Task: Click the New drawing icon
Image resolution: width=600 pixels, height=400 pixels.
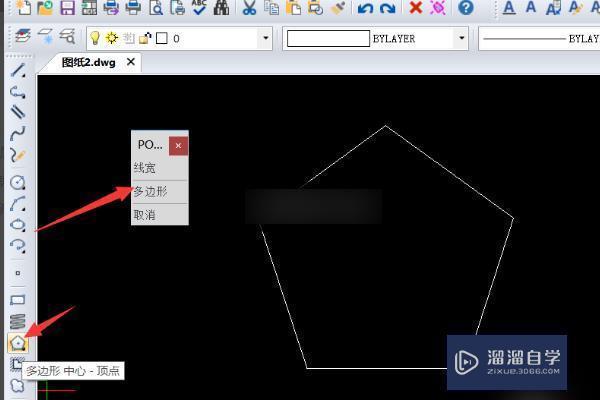Action: tap(24, 7)
